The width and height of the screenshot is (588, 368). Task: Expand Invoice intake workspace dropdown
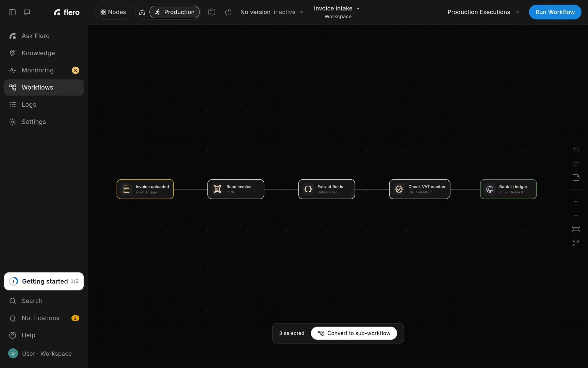[x=337, y=12]
